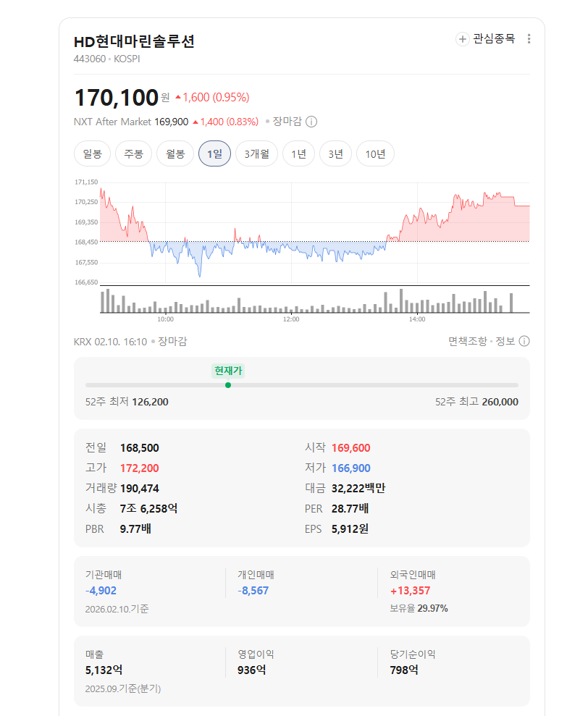Click the 전일 value 168,500
Screen dimensions: 588x716
[x=139, y=448]
